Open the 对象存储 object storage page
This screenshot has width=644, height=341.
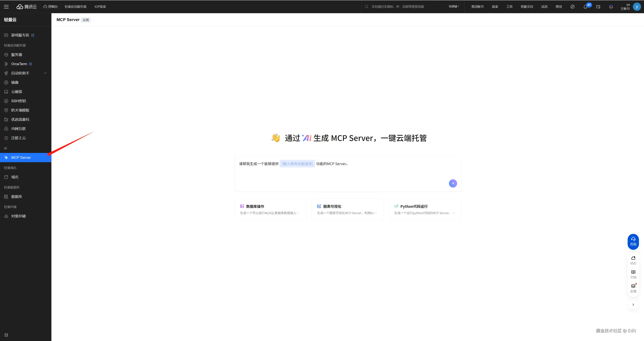coord(19,216)
